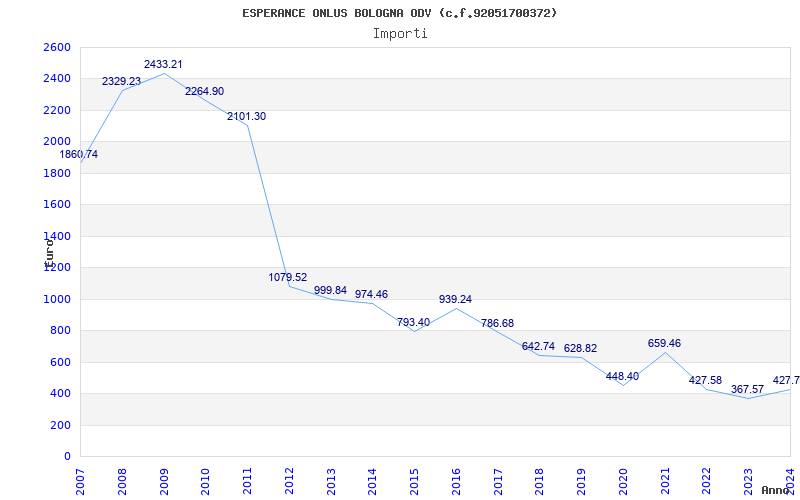Viewport: 800px width, 500px height.
Task: Click the Euro y-axis title
Action: tap(49, 254)
